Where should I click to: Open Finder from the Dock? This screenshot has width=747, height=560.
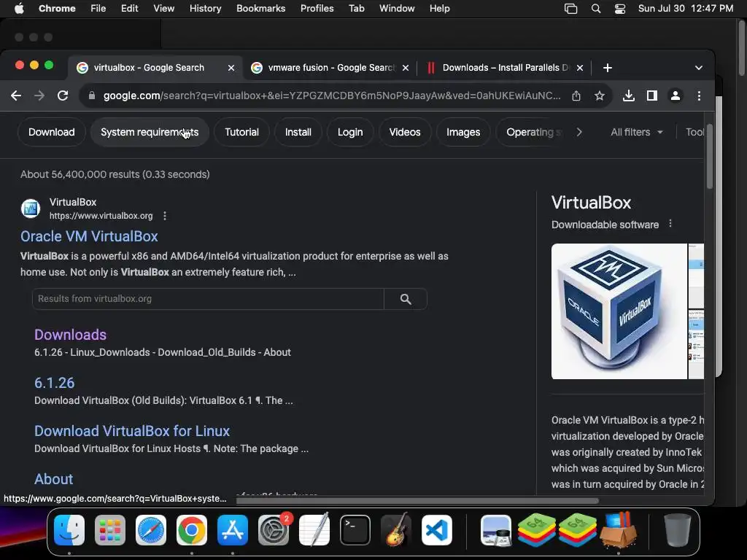point(69,530)
